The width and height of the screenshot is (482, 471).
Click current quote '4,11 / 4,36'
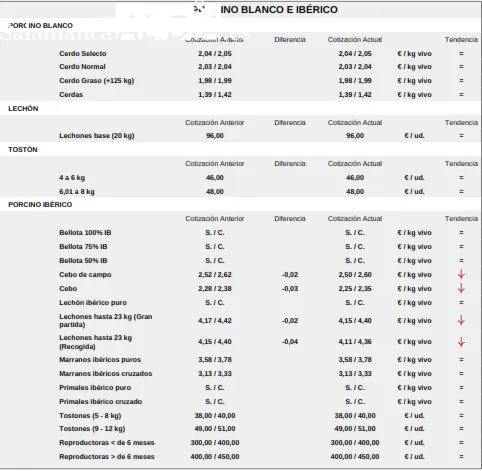tap(355, 342)
